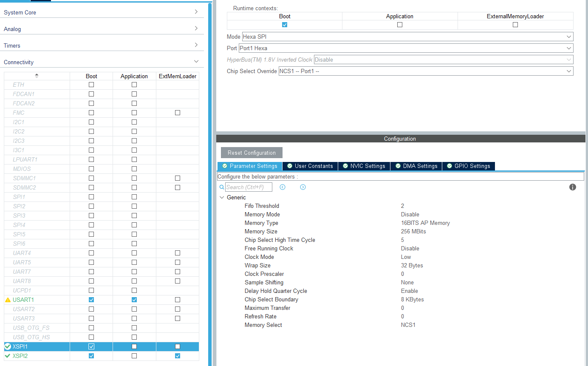The height and width of the screenshot is (366, 588).
Task: Expand the System Core category
Action: tap(101, 12)
